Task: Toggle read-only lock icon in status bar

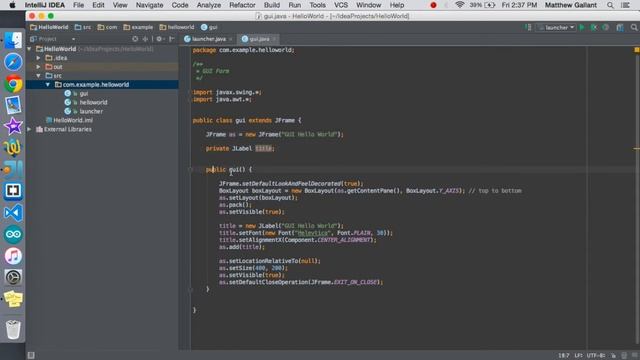Action: pos(613,356)
